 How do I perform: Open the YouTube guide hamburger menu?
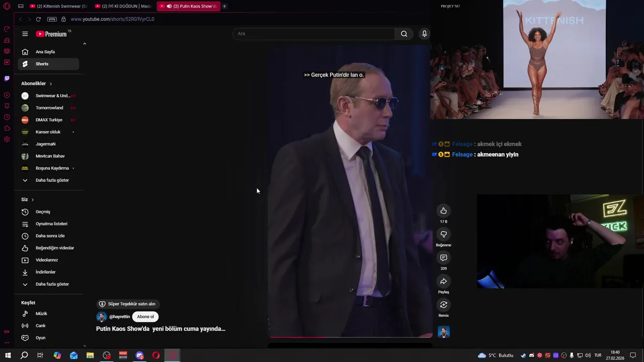(25, 34)
